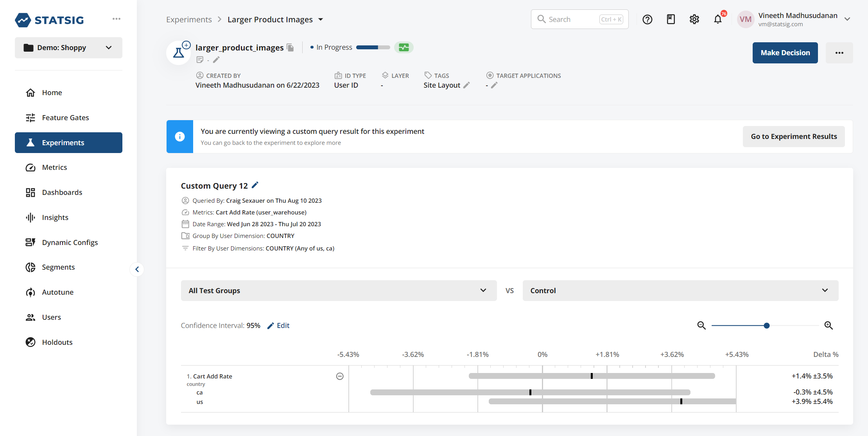
Task: Open the notifications bell
Action: [x=718, y=19]
